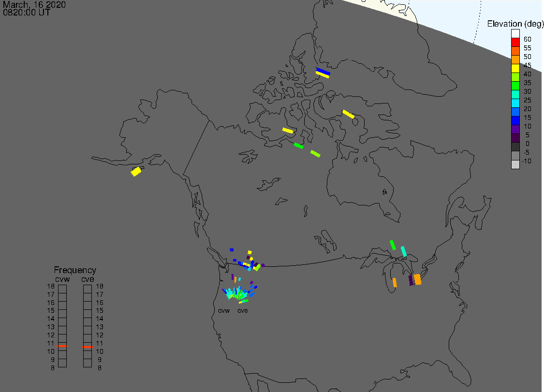Click the '50' elevation legend label
The height and width of the screenshot is (392, 544).
click(528, 57)
